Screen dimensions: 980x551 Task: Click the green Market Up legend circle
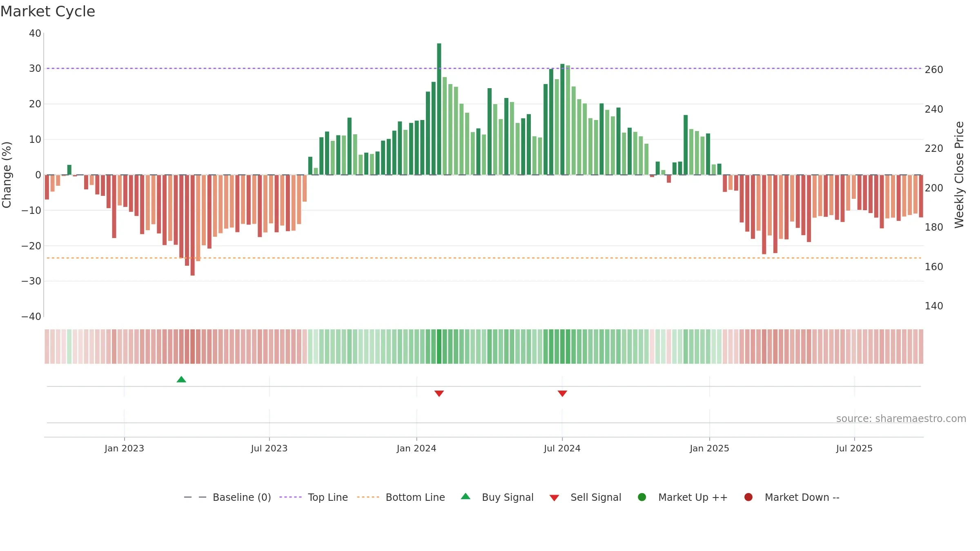(x=642, y=497)
